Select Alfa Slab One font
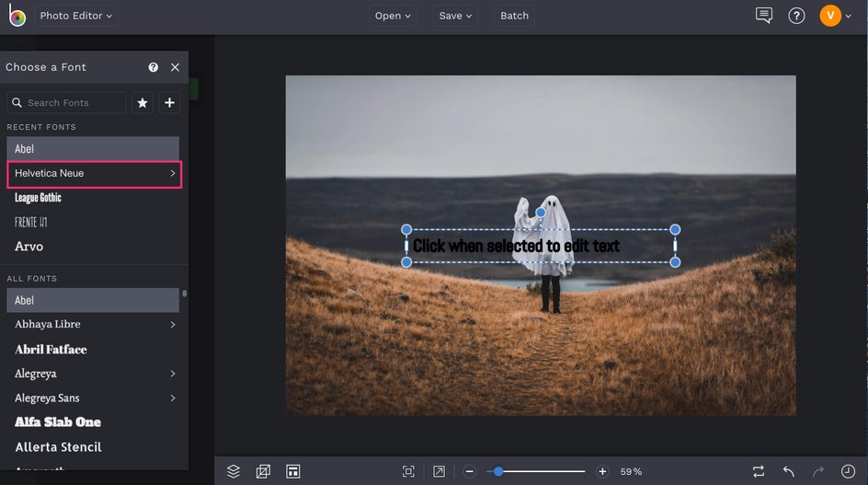Screen dimensions: 868x485 point(93,422)
